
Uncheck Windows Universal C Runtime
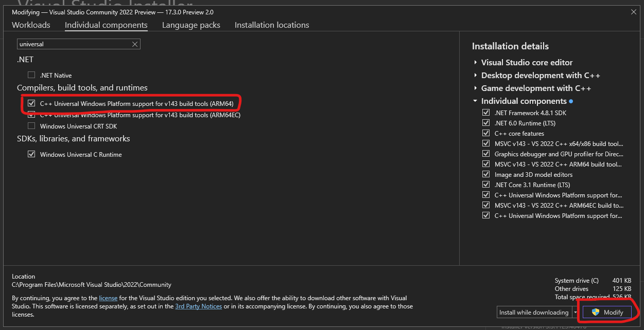pyautogui.click(x=31, y=154)
